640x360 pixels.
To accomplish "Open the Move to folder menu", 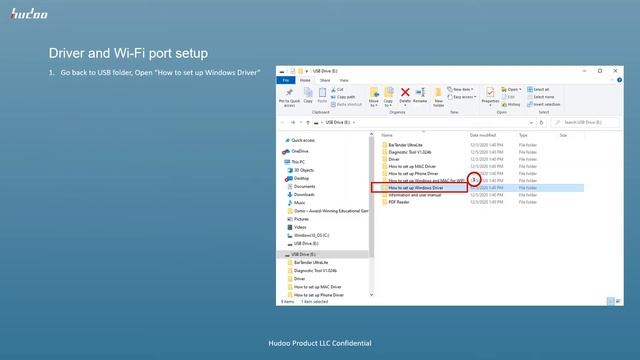I will click(x=373, y=97).
